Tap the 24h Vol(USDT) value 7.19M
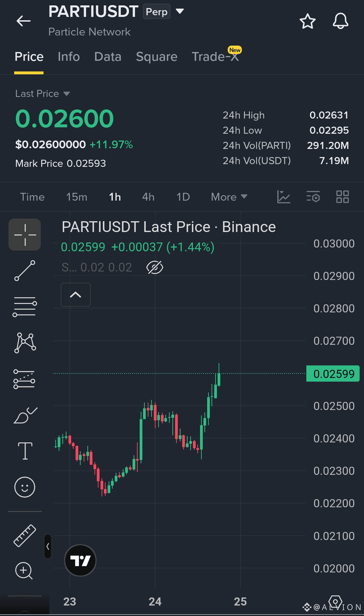364x616 pixels. [334, 161]
